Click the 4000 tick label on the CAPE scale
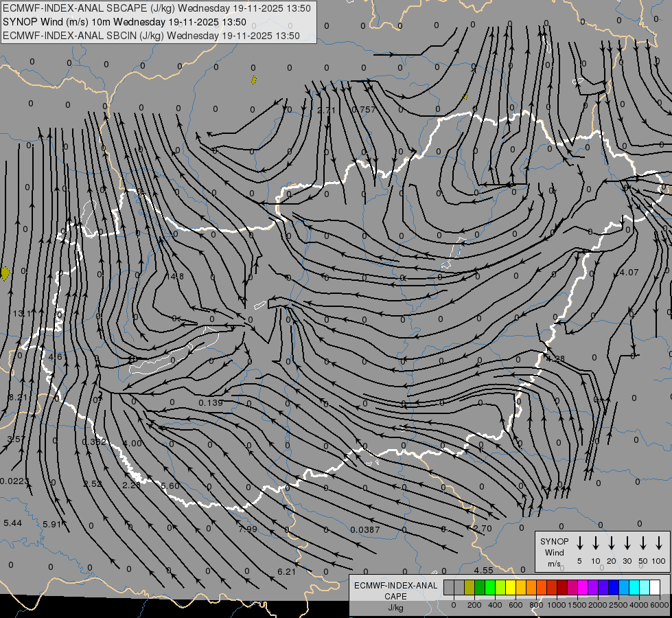 pos(638,605)
